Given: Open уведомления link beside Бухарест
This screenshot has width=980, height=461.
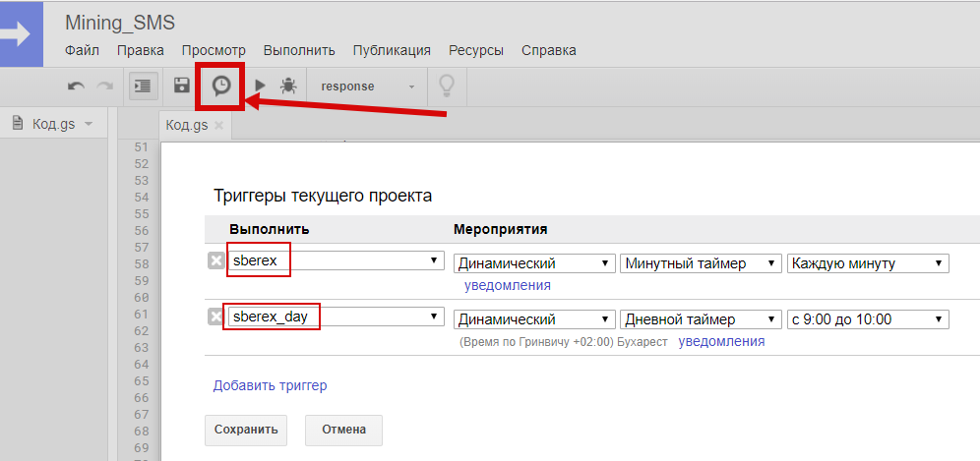Looking at the screenshot, I should pyautogui.click(x=721, y=342).
